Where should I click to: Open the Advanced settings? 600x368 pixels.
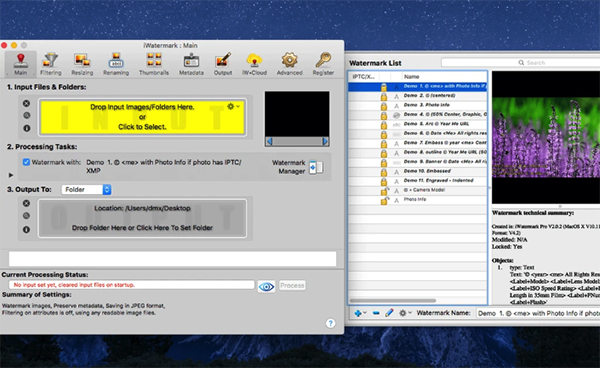pos(289,64)
